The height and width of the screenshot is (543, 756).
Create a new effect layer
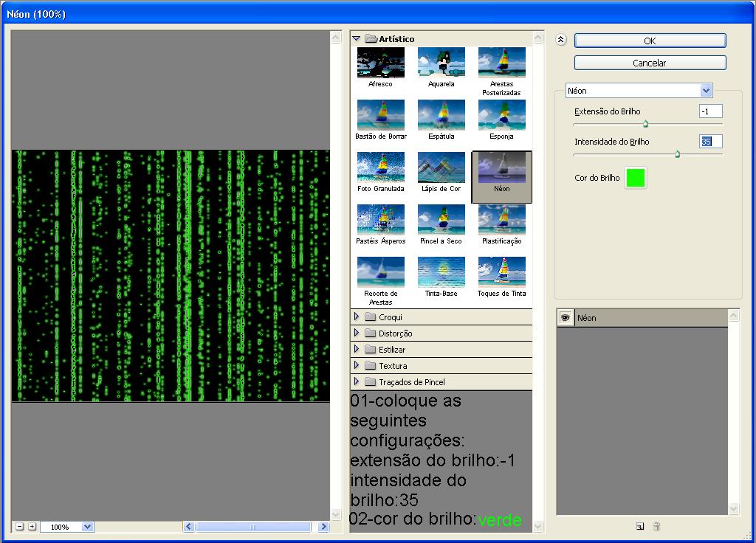pyautogui.click(x=638, y=527)
